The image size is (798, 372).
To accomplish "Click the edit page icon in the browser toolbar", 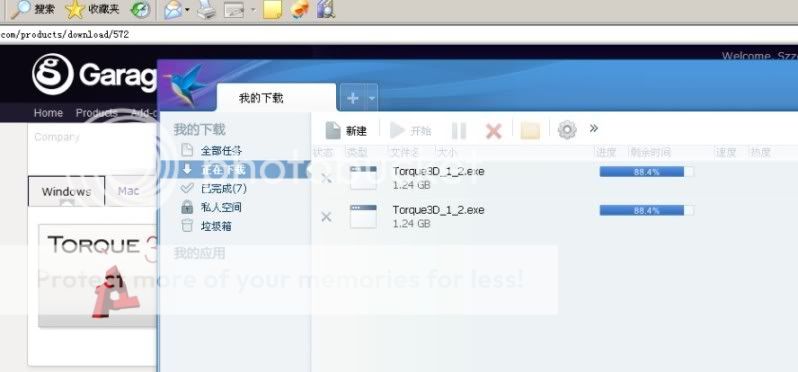I will tap(234, 10).
